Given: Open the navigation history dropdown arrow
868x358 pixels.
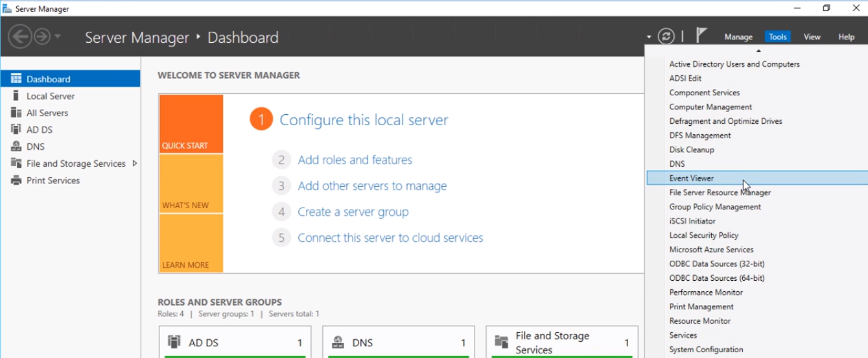Looking at the screenshot, I should tap(58, 37).
